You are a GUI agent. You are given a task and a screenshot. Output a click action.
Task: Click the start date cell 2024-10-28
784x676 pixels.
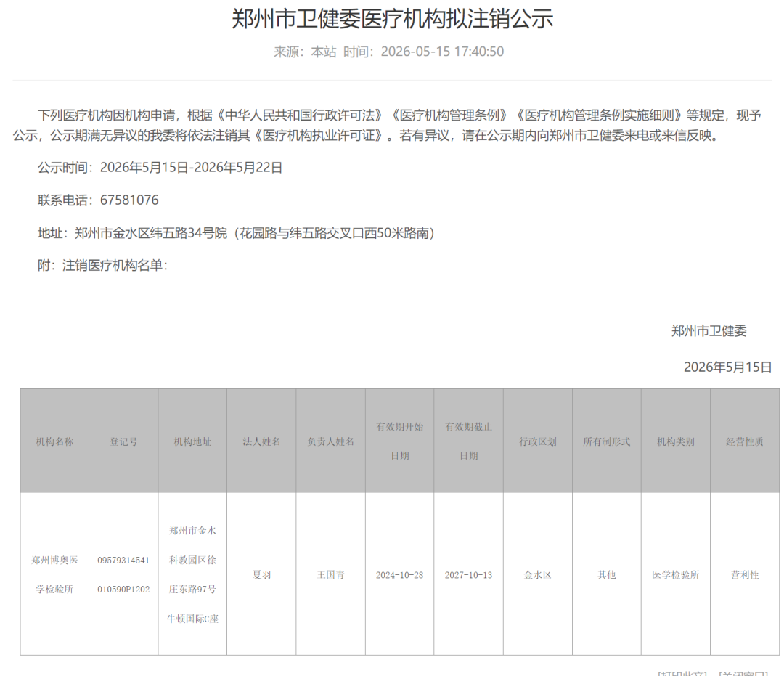[399, 575]
